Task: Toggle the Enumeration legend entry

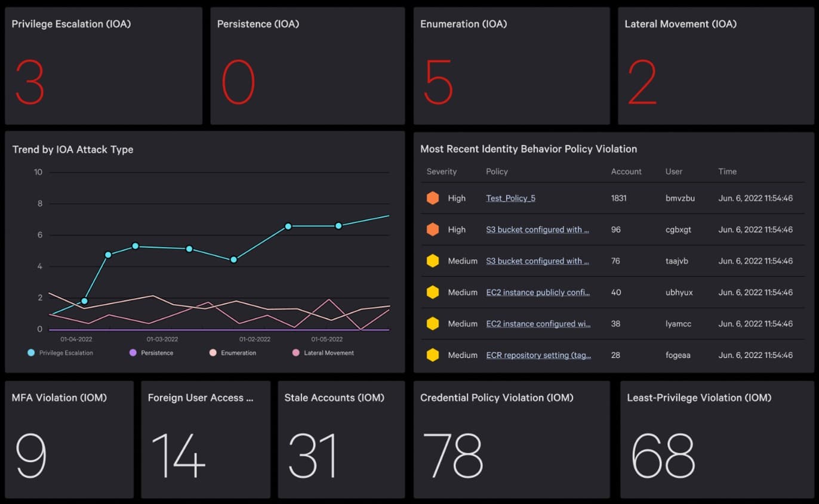Action: (233, 353)
